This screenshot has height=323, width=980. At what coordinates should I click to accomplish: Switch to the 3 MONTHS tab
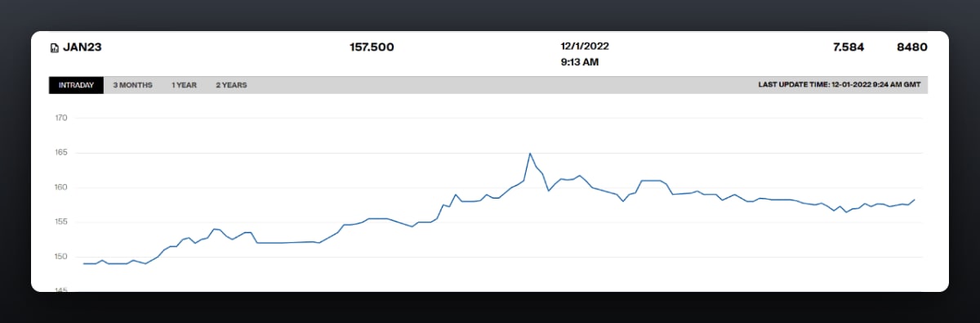click(132, 85)
